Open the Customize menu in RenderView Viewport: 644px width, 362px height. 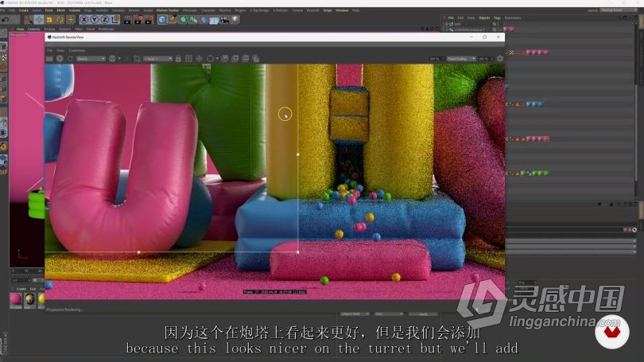click(77, 50)
